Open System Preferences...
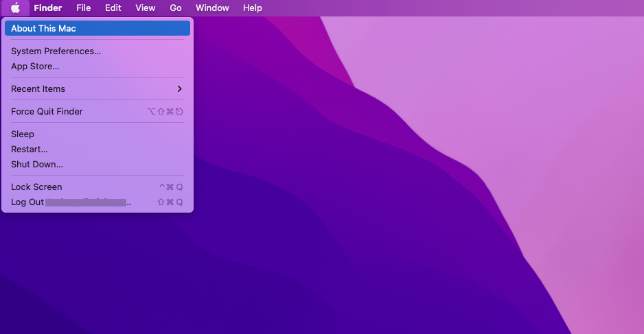Screen dimensions: 644x334 pos(97,51)
